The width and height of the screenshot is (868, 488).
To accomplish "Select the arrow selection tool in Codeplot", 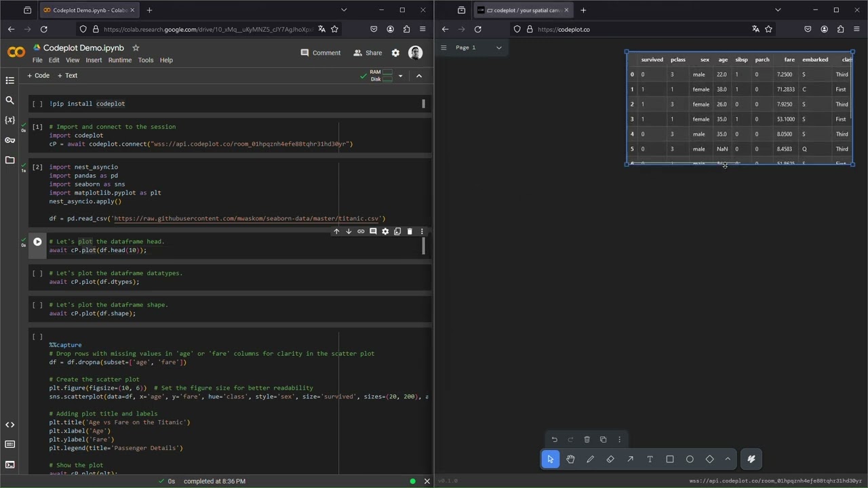I will click(550, 459).
